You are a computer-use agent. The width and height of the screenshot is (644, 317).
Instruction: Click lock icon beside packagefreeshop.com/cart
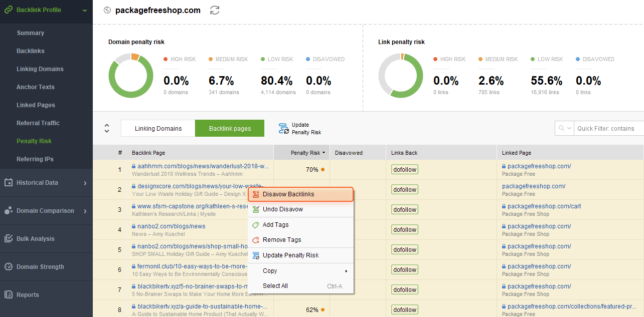[x=504, y=206]
